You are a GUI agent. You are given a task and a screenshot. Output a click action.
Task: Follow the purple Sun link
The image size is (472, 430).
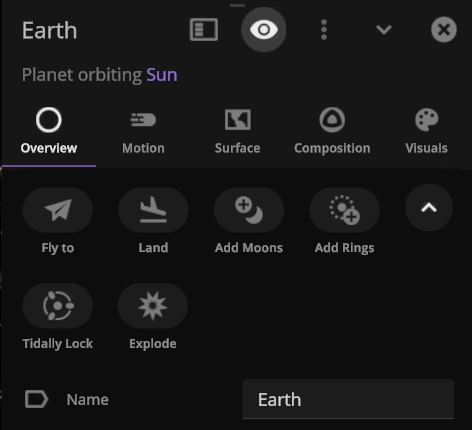162,75
